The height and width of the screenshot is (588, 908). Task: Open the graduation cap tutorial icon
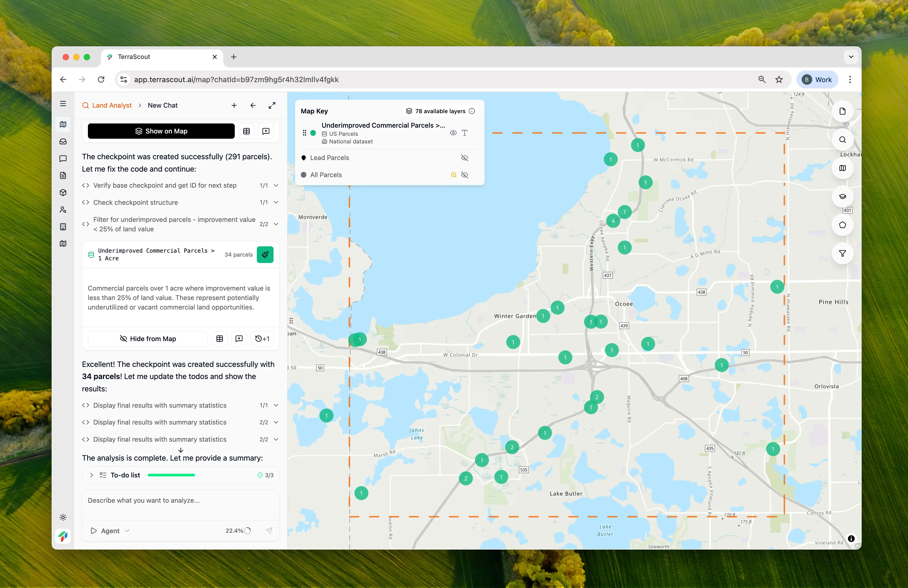click(842, 197)
